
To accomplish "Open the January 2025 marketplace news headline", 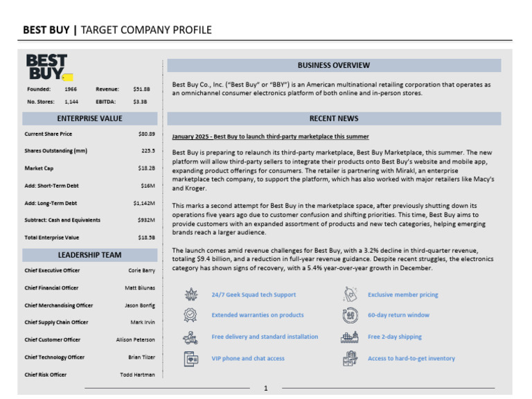I will tap(270, 136).
